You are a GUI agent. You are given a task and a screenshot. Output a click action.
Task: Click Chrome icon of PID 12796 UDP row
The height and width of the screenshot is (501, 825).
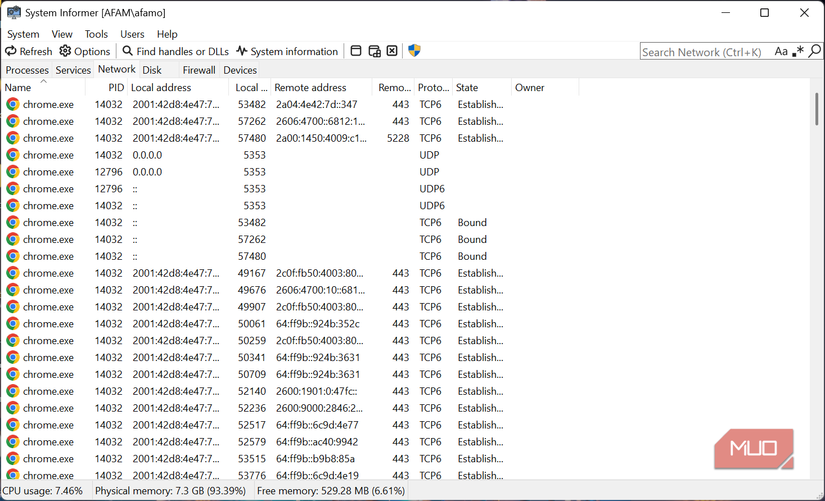coord(13,172)
